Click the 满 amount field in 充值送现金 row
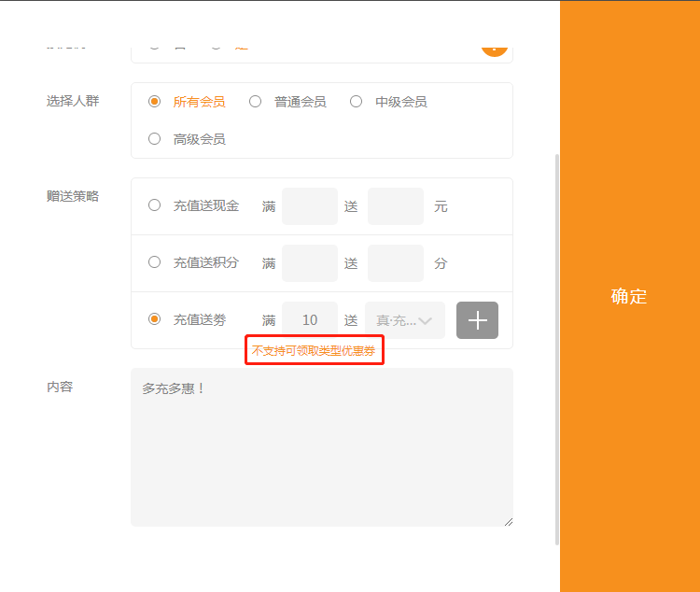 point(309,206)
